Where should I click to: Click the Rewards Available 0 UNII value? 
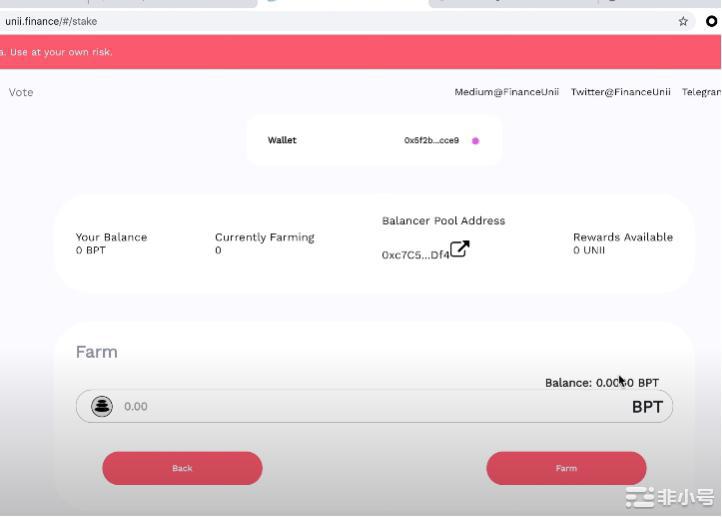click(x=589, y=250)
